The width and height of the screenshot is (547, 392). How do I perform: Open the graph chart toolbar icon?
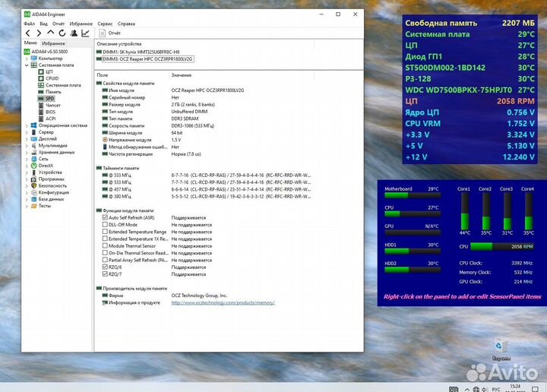(85, 33)
